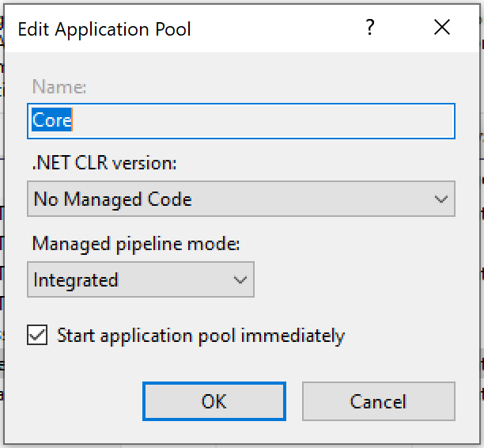Click the "No Managed Code" selected value
This screenshot has height=448, width=484.
click(112, 199)
